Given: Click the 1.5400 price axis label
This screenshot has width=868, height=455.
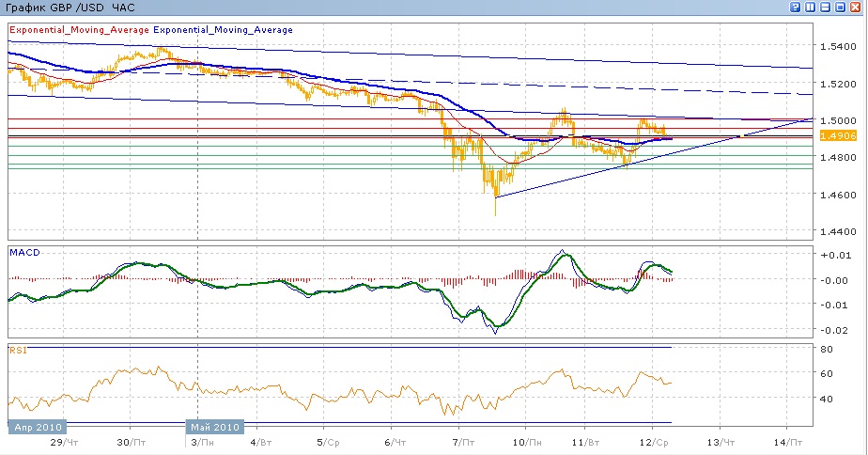Looking at the screenshot, I should point(836,47).
